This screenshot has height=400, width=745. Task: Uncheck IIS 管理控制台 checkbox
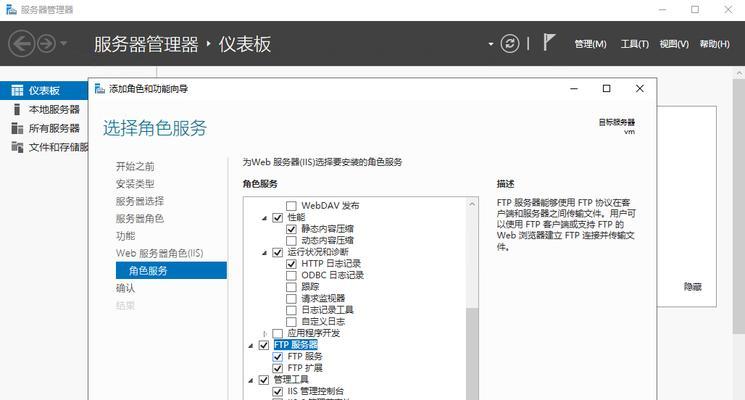(277, 391)
